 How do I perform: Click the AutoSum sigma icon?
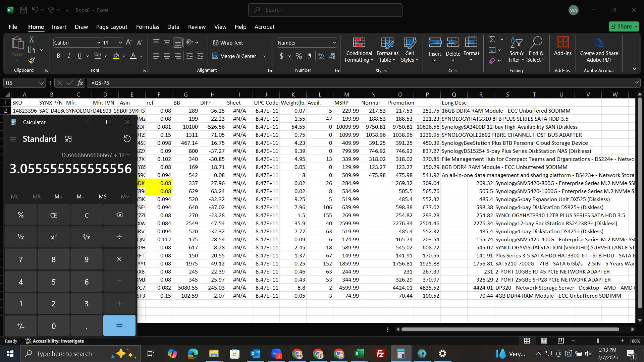[492, 39]
